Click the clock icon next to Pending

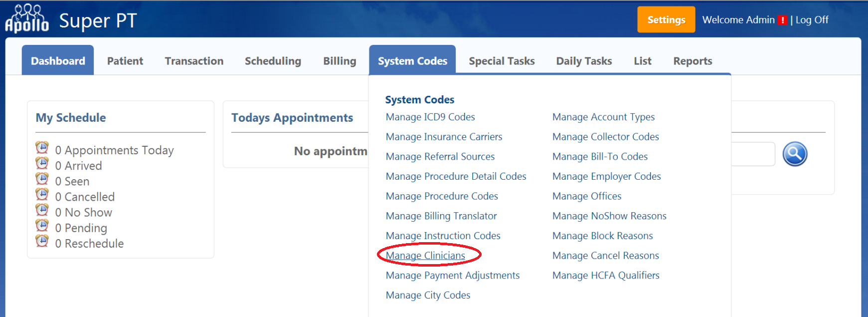pos(42,226)
